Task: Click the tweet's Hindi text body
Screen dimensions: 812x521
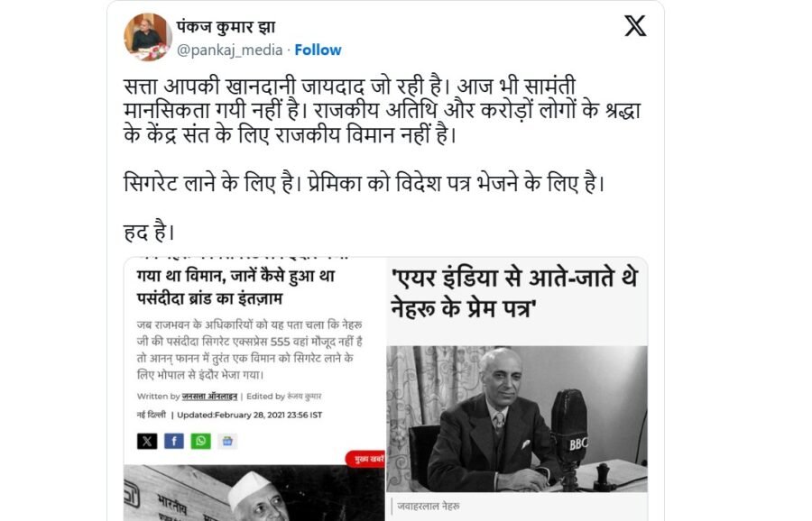Action: 383,160
